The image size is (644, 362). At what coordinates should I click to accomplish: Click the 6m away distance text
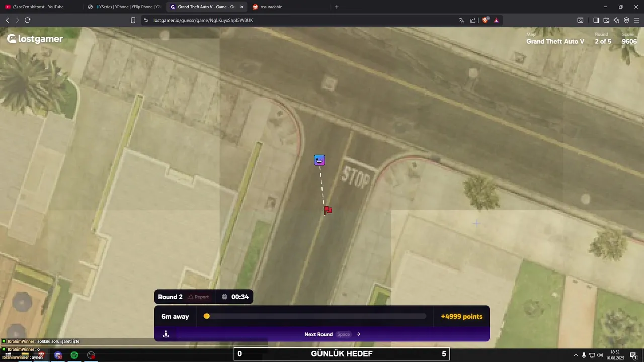click(x=175, y=316)
